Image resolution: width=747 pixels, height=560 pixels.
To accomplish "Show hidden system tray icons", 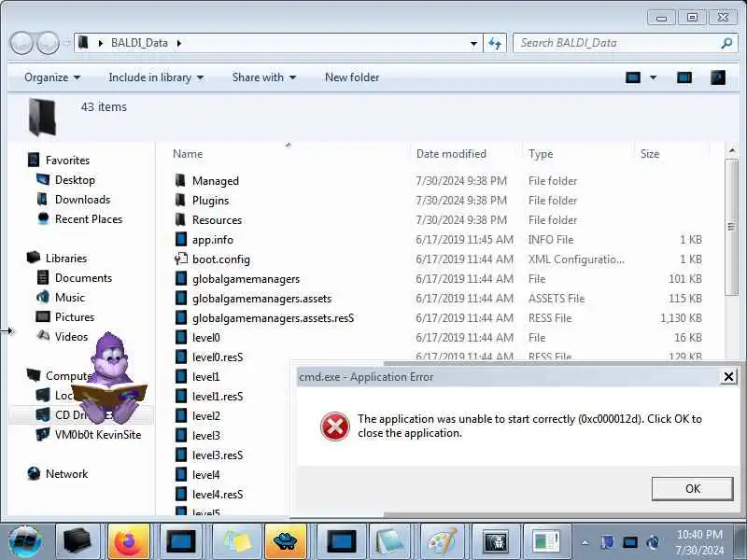I will (x=585, y=542).
